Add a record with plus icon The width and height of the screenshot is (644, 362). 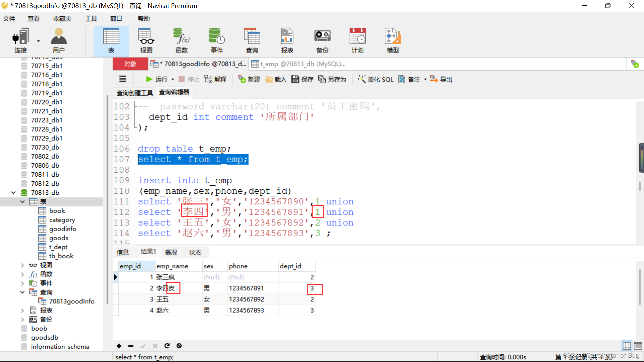pyautogui.click(x=119, y=346)
